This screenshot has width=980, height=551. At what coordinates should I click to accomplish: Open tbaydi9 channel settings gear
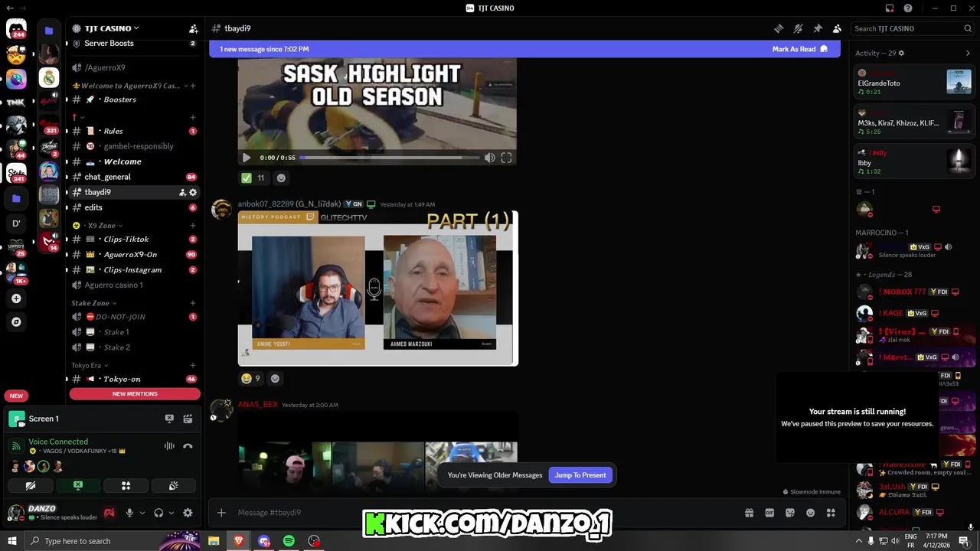point(193,192)
